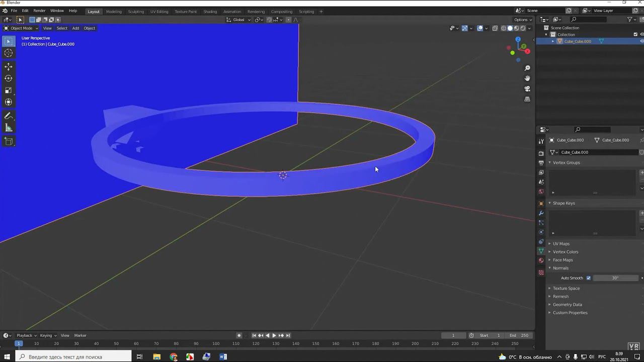Disable the Auto Smooth checkbox
The width and height of the screenshot is (644, 362).
tap(589, 278)
